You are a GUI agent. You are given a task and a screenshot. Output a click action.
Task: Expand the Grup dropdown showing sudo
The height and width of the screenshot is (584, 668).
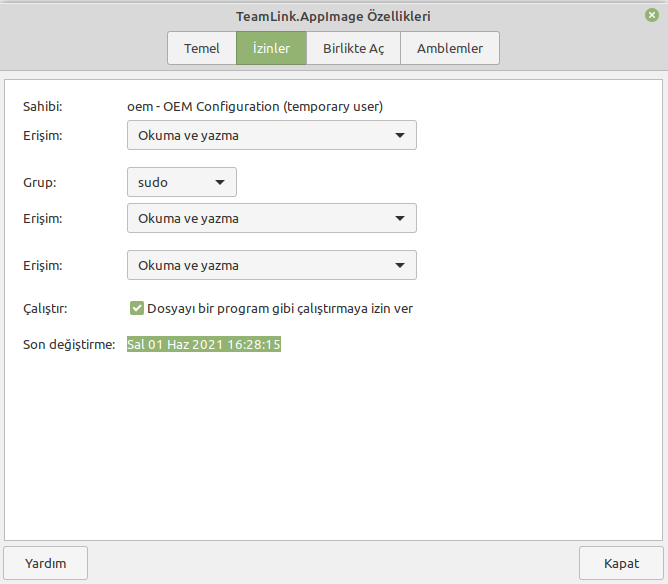click(x=181, y=182)
